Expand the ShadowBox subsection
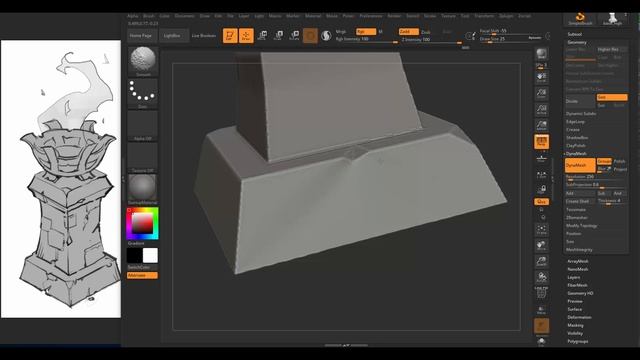 [577, 138]
